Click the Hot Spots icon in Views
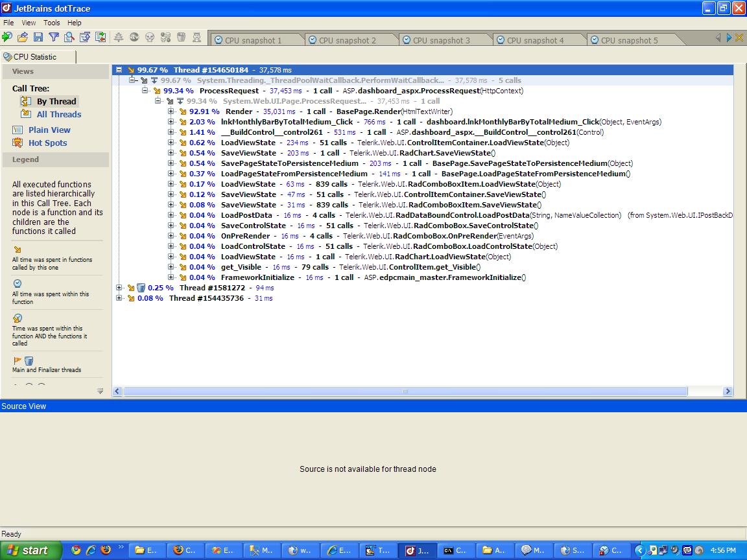 point(18,143)
